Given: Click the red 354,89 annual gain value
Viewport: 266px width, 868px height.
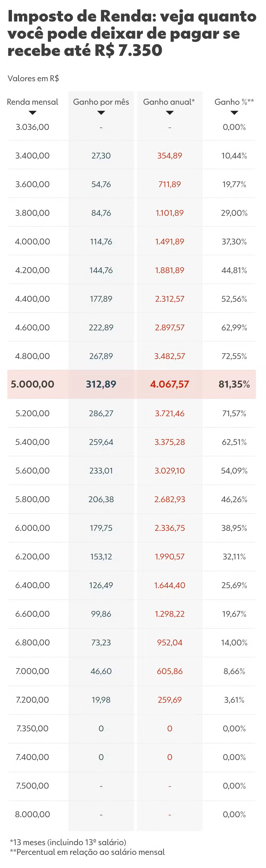Looking at the screenshot, I should click(x=170, y=156).
